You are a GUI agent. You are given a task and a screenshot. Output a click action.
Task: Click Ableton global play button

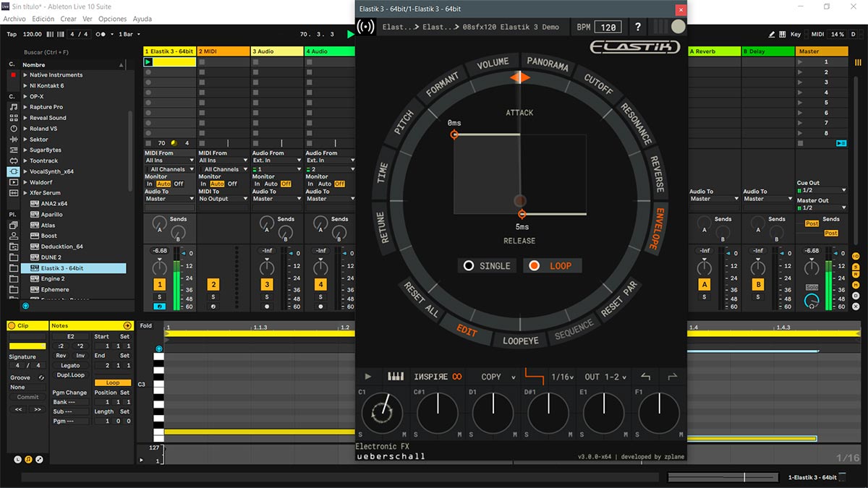click(351, 34)
